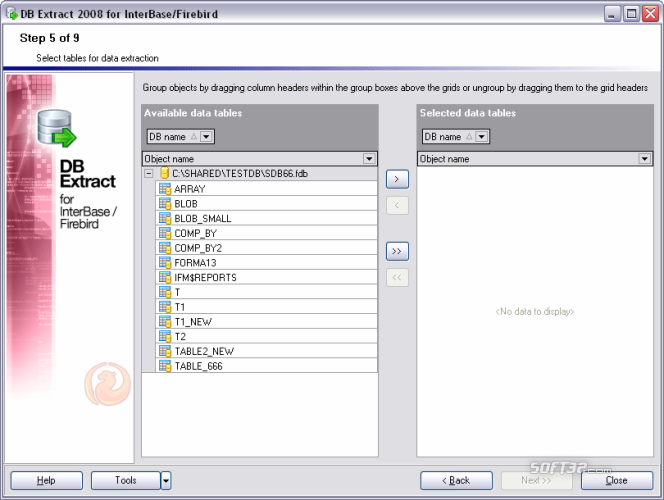Select the IFM$REPORTS table row

pos(266,277)
